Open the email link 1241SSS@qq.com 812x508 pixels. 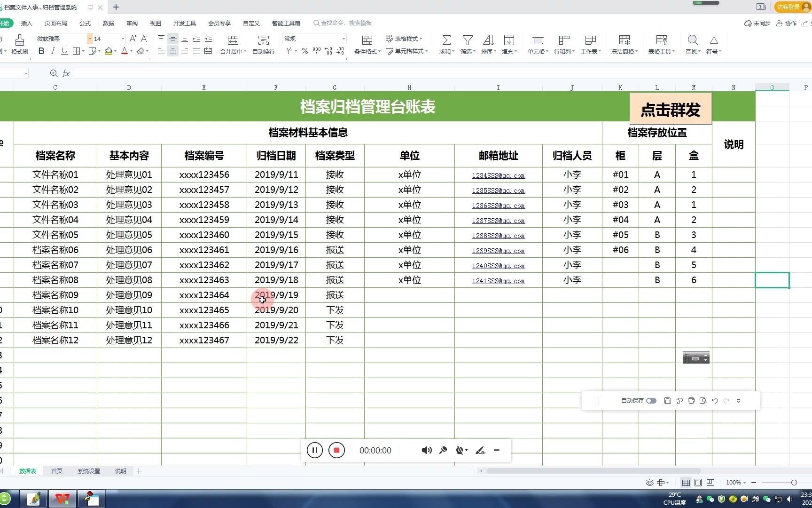click(498, 281)
